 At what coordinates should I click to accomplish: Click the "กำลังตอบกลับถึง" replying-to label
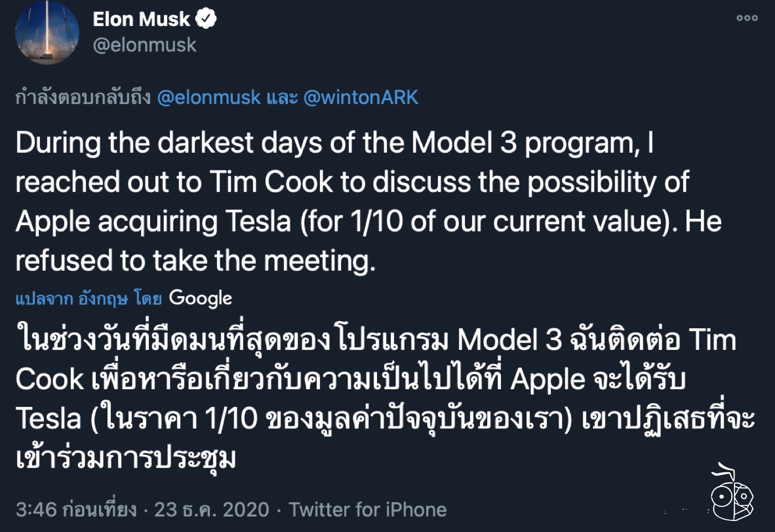pos(83,97)
